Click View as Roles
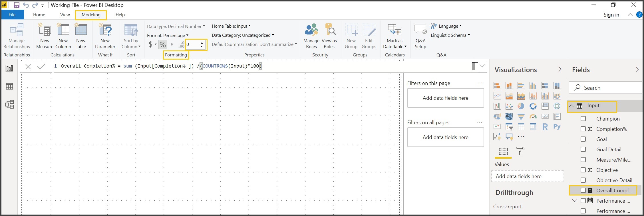The width and height of the screenshot is (644, 216). coord(329,36)
